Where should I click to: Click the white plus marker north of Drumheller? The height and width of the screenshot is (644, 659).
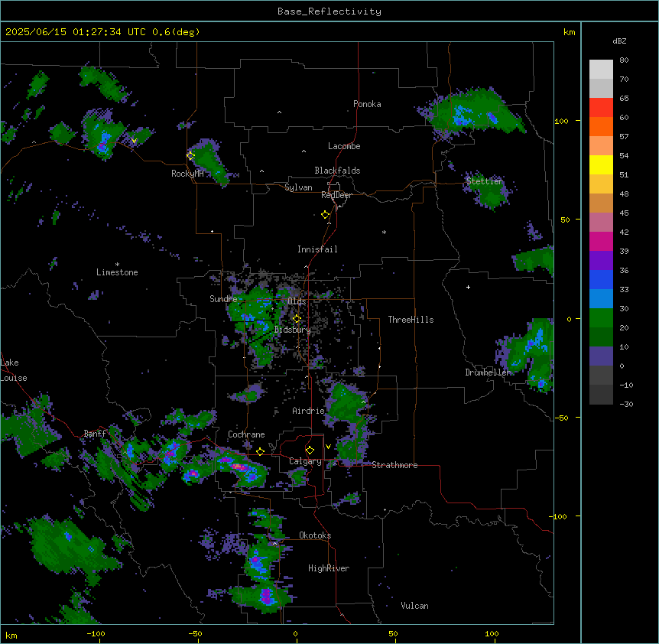[468, 287]
